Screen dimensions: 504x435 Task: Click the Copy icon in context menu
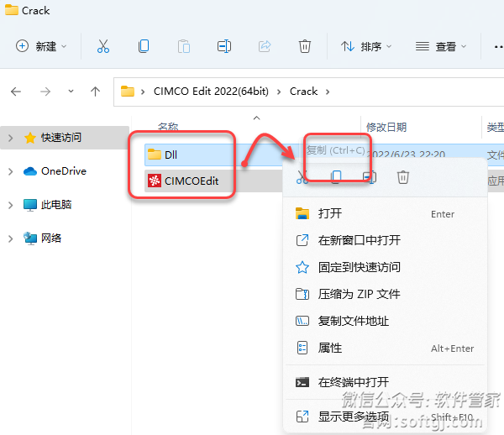(336, 177)
